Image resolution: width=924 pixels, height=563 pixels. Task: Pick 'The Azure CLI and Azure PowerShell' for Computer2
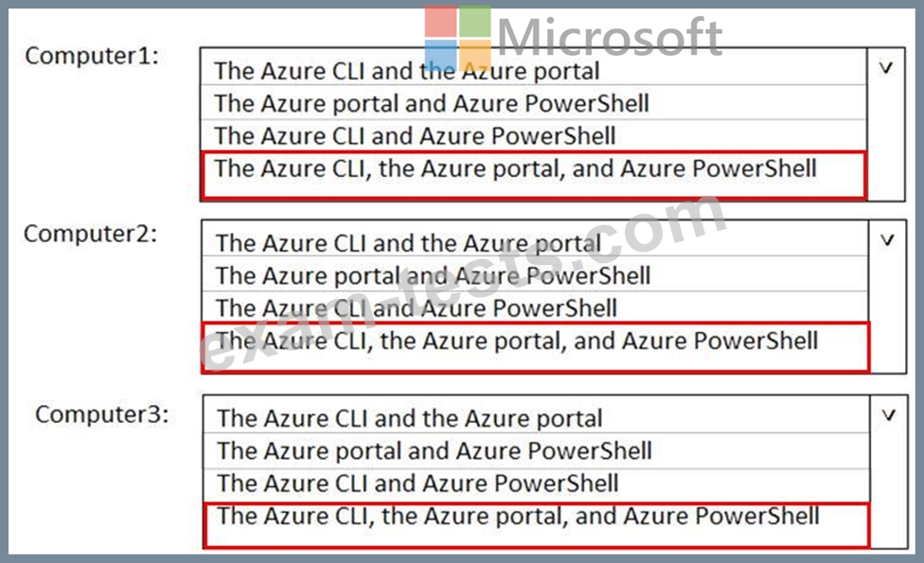[416, 308]
